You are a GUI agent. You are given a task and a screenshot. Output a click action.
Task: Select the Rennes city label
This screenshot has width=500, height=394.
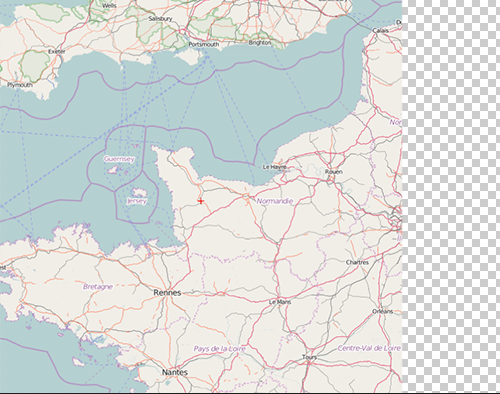pos(167,293)
